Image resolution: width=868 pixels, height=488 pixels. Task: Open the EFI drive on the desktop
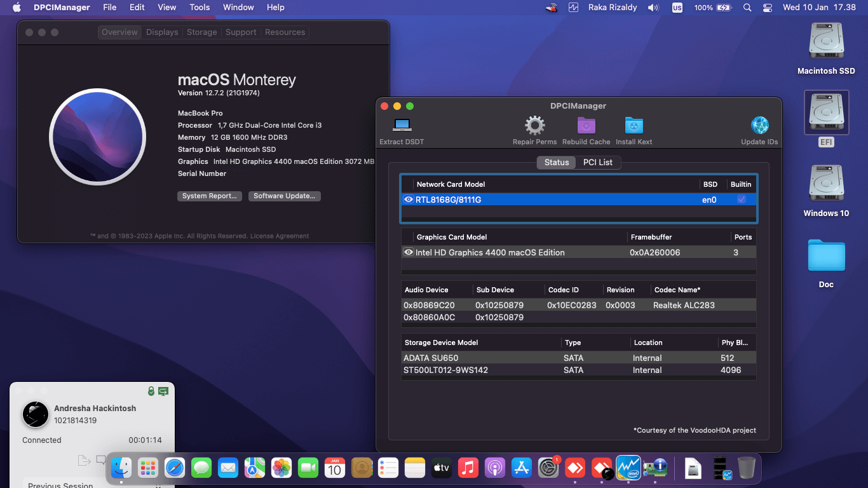(x=826, y=112)
